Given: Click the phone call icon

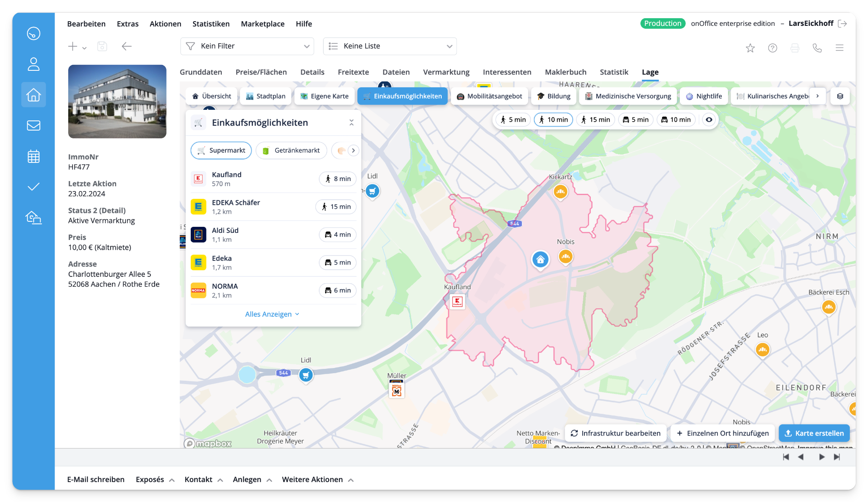Looking at the screenshot, I should tap(817, 48).
